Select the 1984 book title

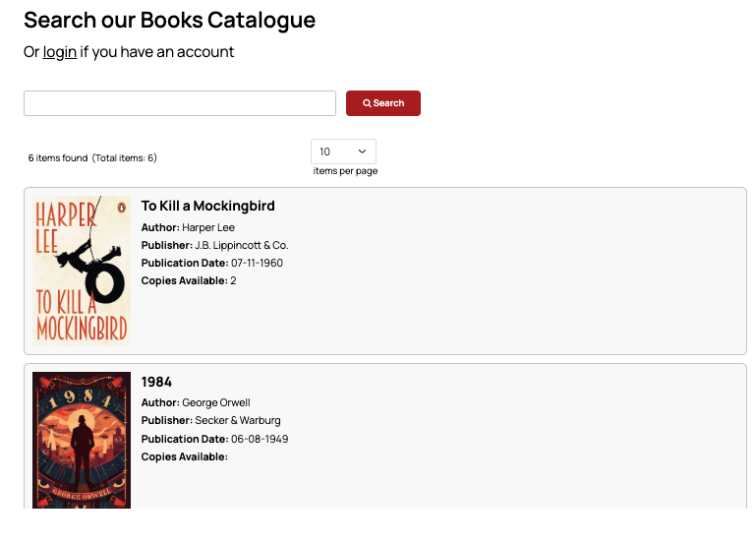[156, 382]
